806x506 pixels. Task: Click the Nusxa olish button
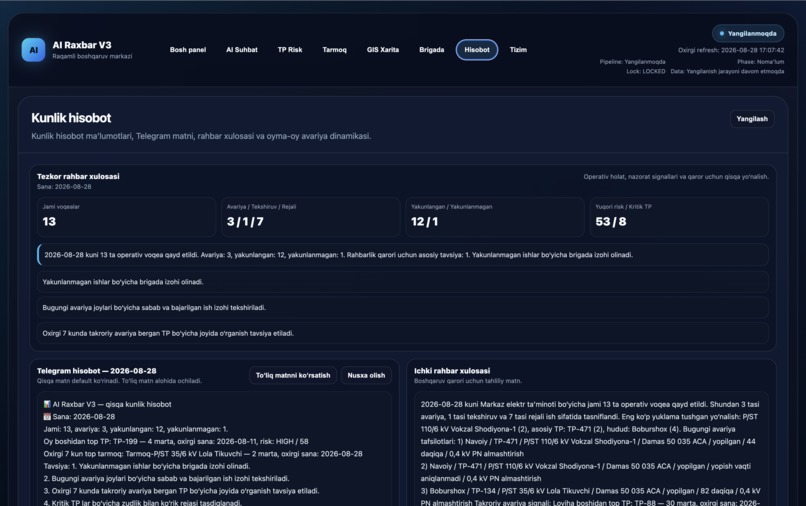[366, 375]
